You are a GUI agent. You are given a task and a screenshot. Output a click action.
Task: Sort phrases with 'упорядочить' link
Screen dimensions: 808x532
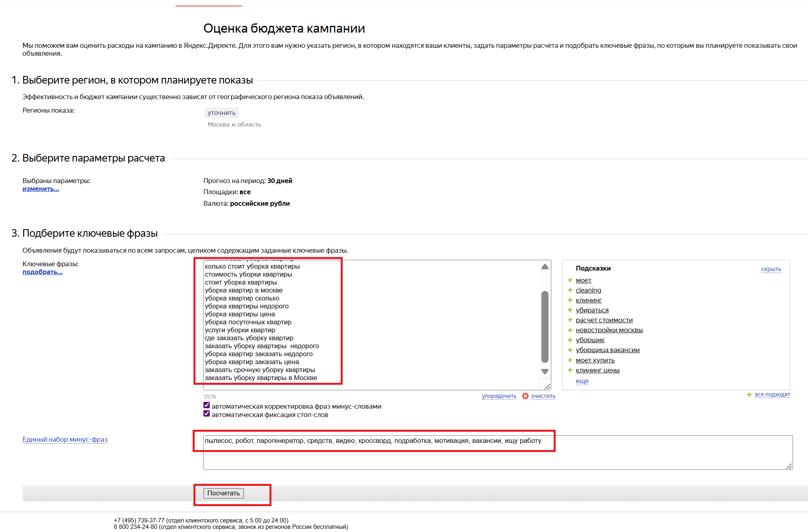pos(499,396)
